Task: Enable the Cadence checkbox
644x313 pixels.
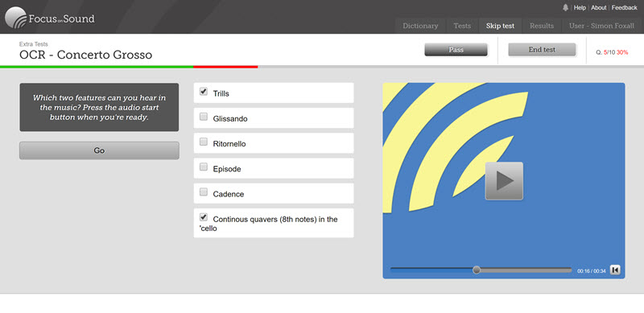Action: (x=204, y=192)
